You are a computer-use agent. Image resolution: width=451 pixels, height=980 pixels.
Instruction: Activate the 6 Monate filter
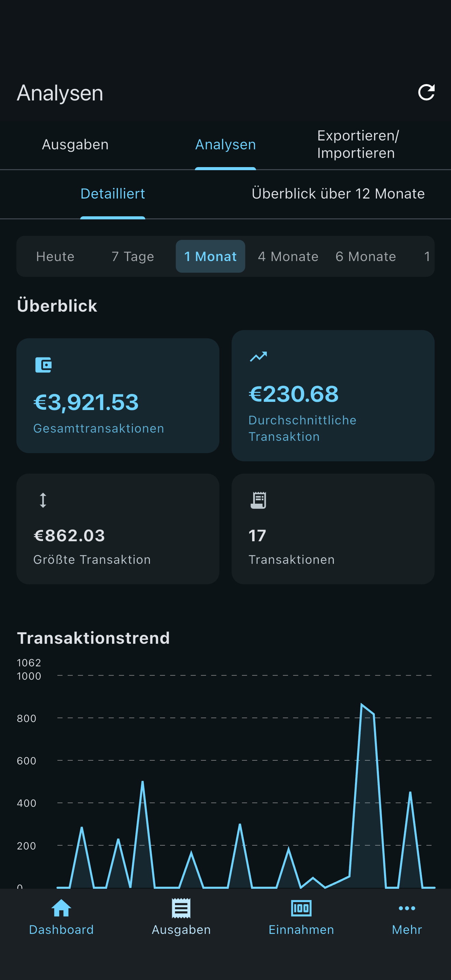point(366,256)
